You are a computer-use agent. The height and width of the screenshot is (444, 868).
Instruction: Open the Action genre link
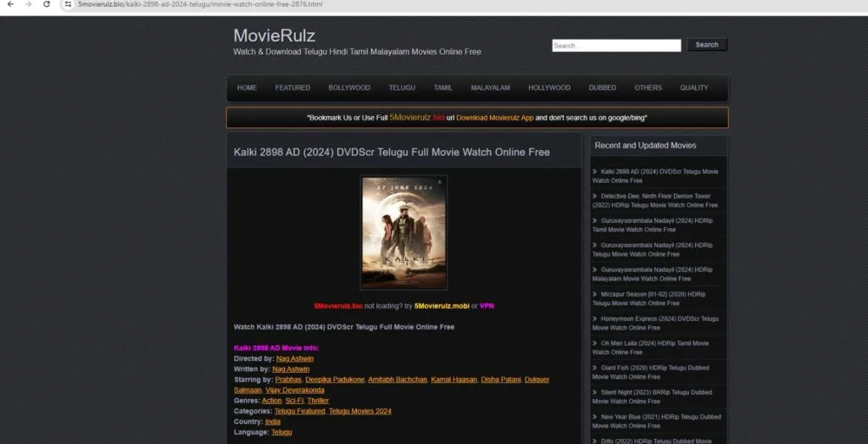pos(272,401)
